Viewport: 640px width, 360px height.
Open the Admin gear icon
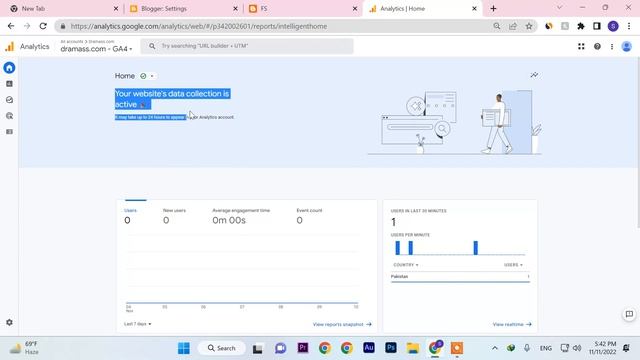pos(9,322)
